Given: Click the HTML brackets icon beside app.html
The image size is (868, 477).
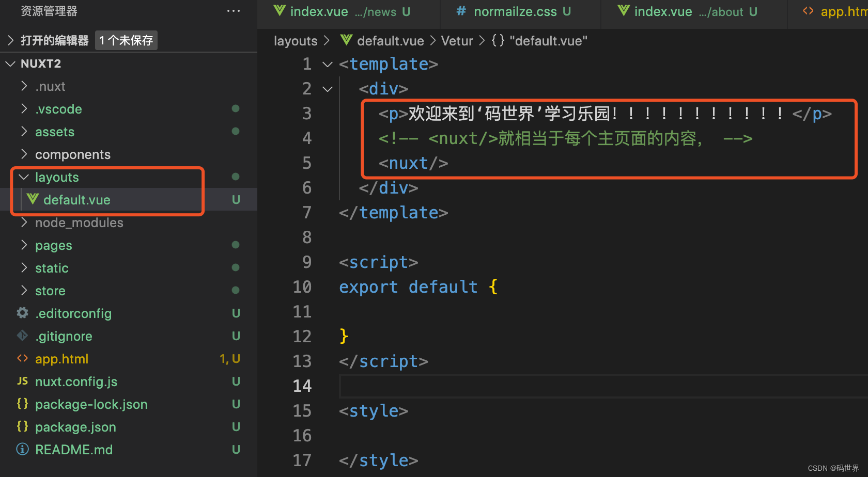Looking at the screenshot, I should 23,358.
